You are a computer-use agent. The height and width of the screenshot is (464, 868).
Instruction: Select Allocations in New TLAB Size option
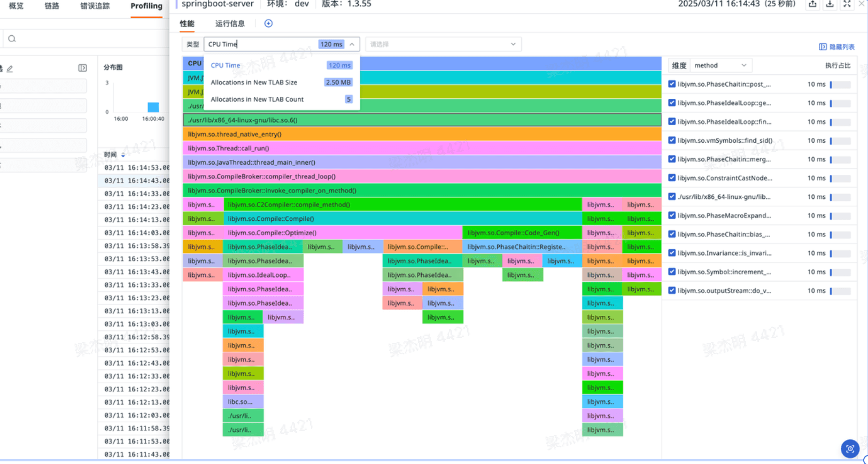254,82
